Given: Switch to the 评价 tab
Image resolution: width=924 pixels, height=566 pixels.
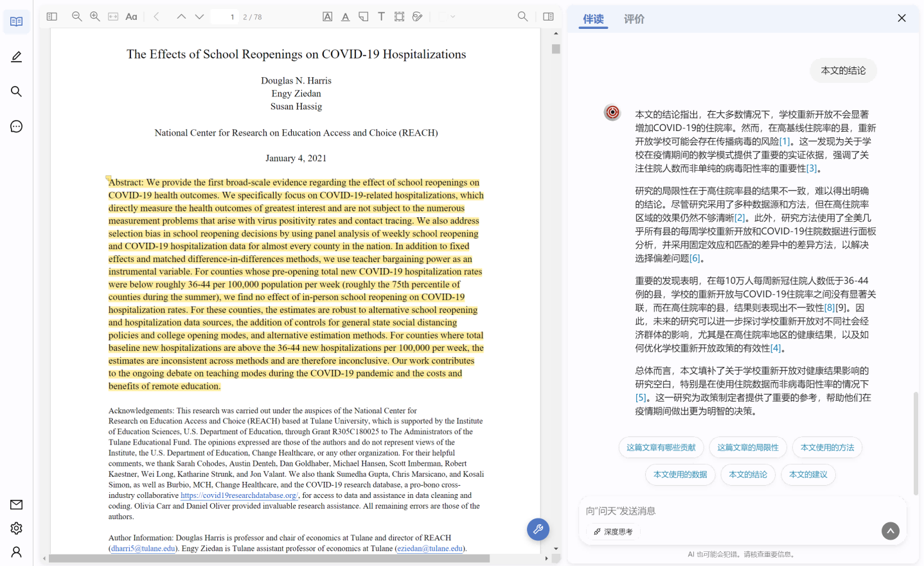Looking at the screenshot, I should tap(634, 19).
